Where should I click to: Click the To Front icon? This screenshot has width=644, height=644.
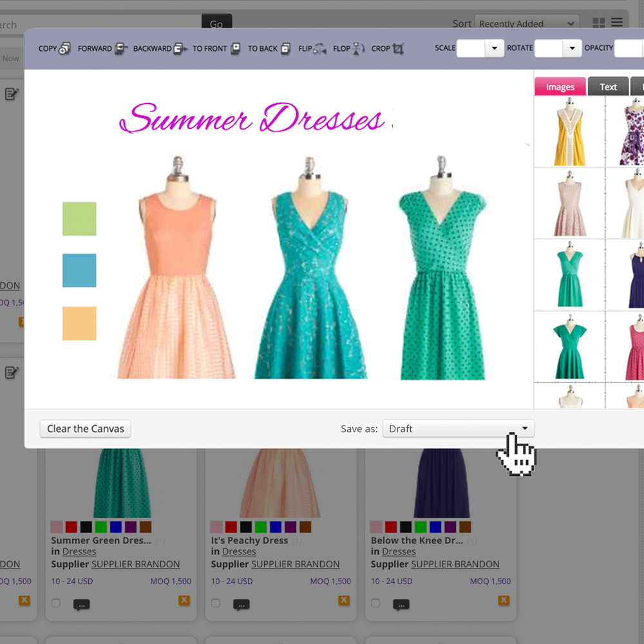(x=236, y=49)
